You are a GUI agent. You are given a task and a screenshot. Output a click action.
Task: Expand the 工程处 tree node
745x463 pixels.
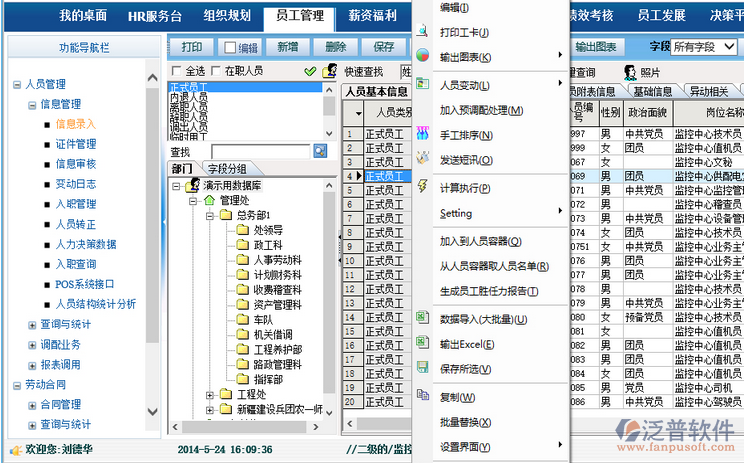(210, 395)
